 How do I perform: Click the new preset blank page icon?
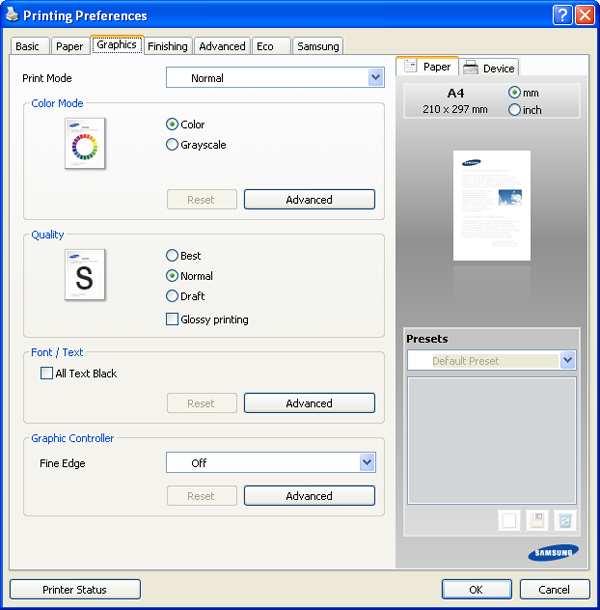509,521
